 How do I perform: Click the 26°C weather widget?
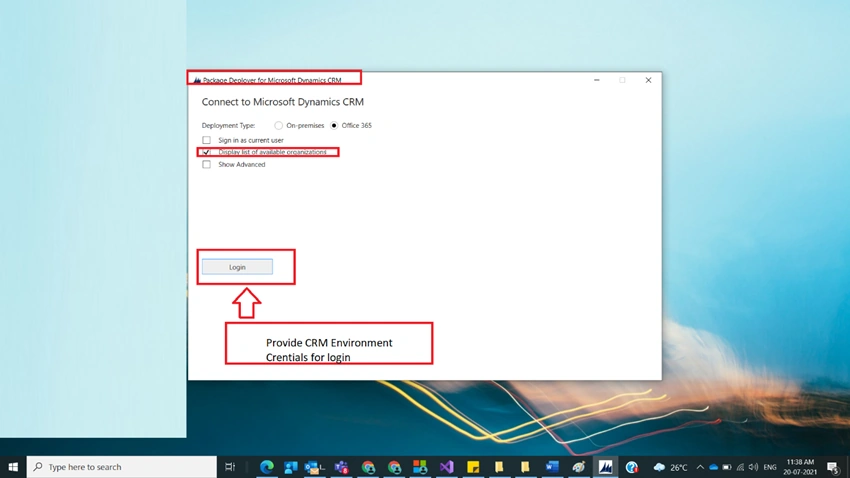[x=671, y=467]
